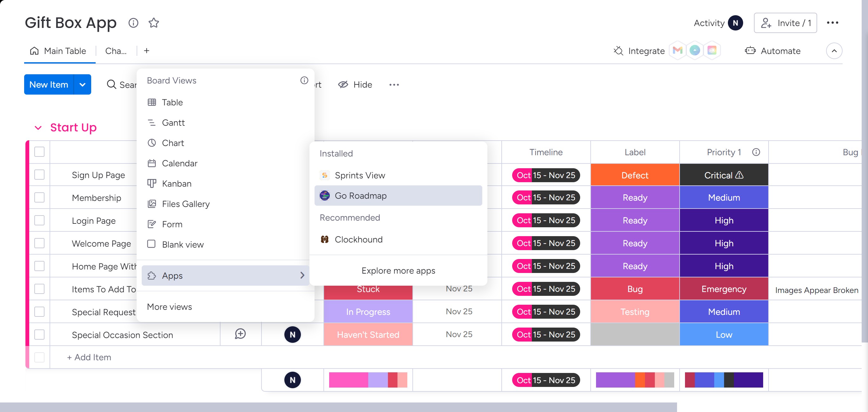The height and width of the screenshot is (412, 868).
Task: Star the Gift Box App board
Action: click(154, 23)
